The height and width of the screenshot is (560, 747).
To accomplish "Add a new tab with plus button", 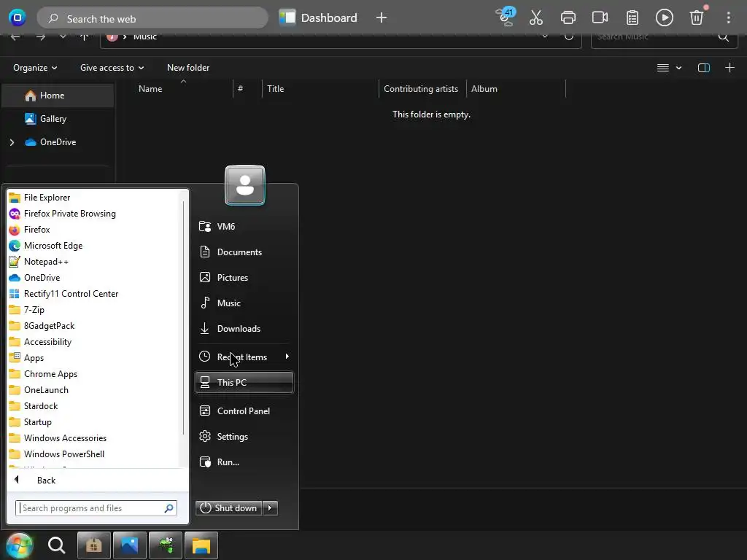I will coord(381,17).
